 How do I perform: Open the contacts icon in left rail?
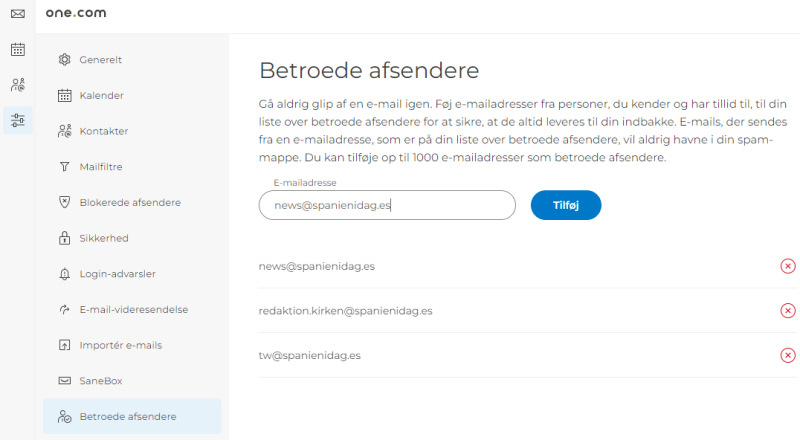tap(17, 85)
